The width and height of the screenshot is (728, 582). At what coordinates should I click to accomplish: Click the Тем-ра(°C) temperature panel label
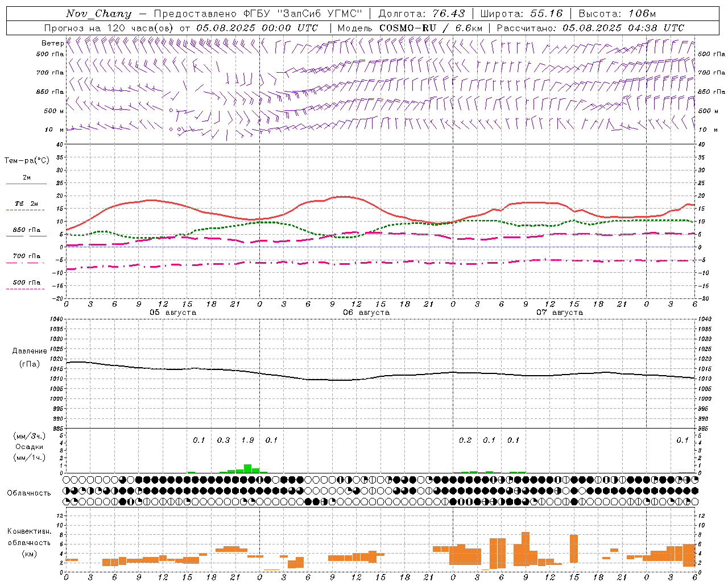(27, 161)
